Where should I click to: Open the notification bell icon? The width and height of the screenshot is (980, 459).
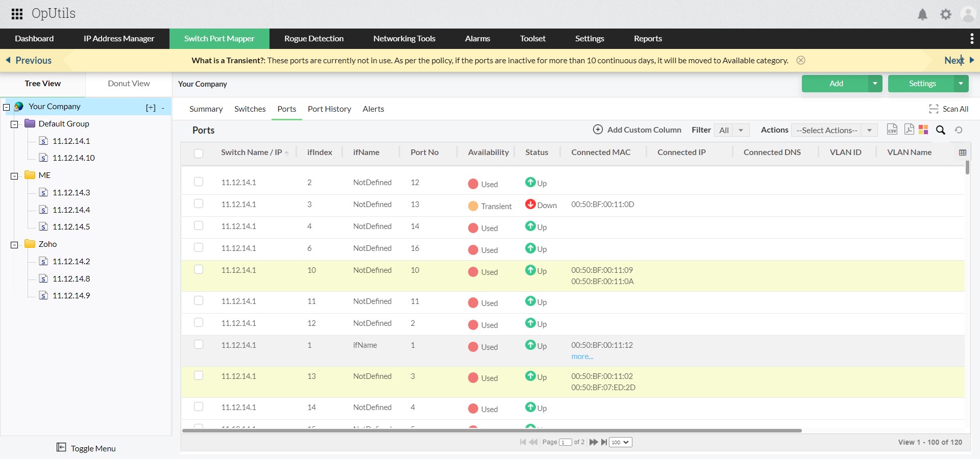click(922, 15)
